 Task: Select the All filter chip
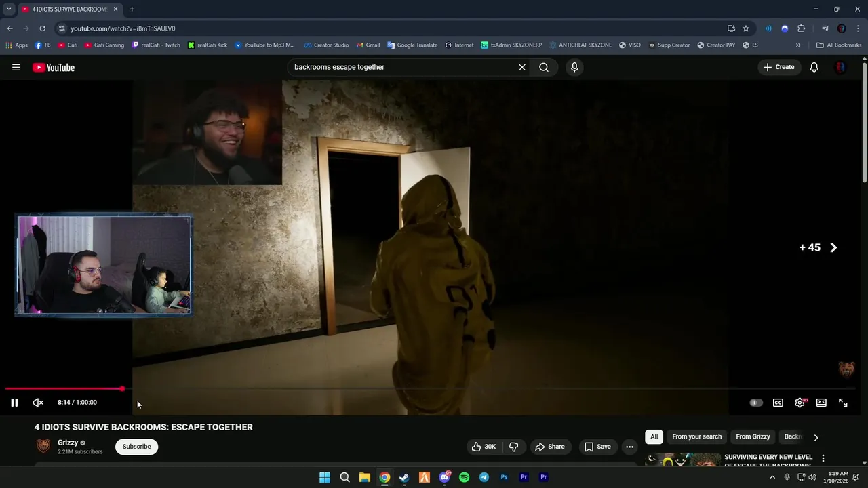pyautogui.click(x=654, y=436)
